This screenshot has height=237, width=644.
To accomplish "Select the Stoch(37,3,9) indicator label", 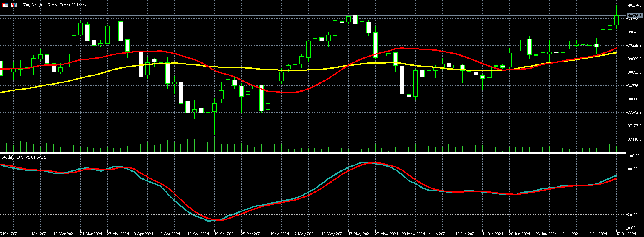I will 24,157.
